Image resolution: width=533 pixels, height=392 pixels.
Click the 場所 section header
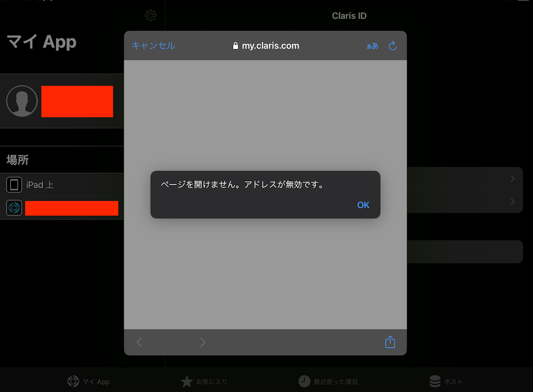(18, 160)
